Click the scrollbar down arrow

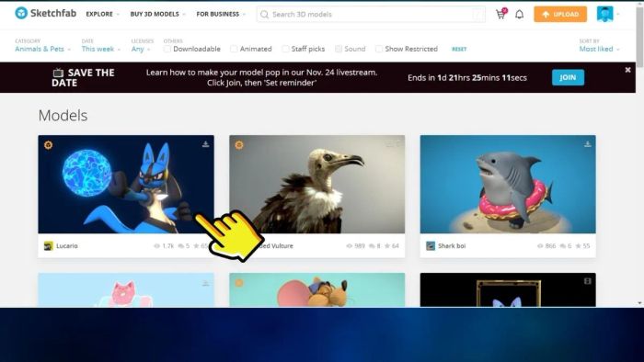pos(640,303)
